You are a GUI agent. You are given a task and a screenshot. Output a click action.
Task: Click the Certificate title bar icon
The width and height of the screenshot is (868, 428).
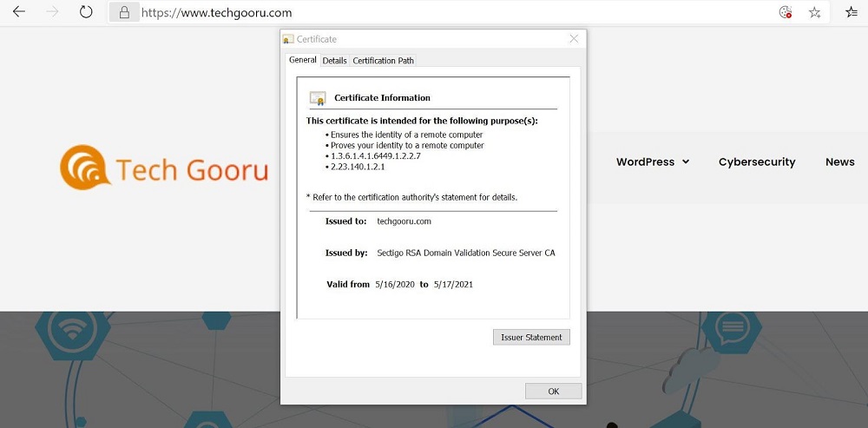point(288,39)
